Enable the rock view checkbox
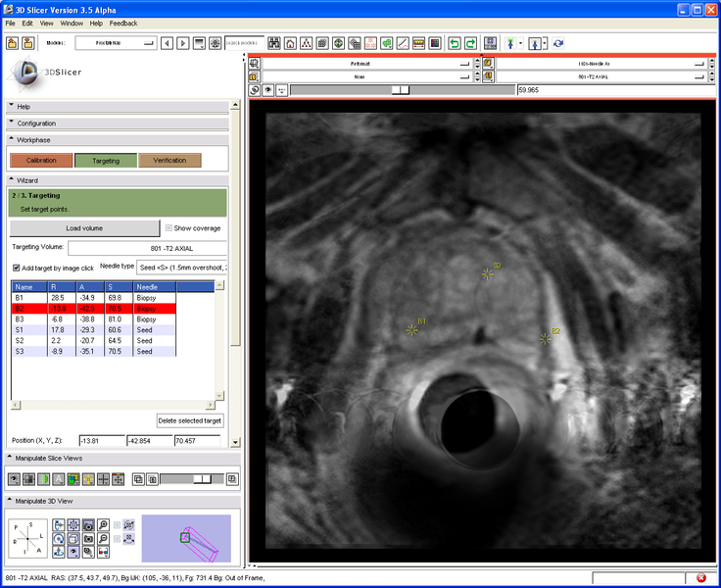721x588 pixels. tap(118, 539)
